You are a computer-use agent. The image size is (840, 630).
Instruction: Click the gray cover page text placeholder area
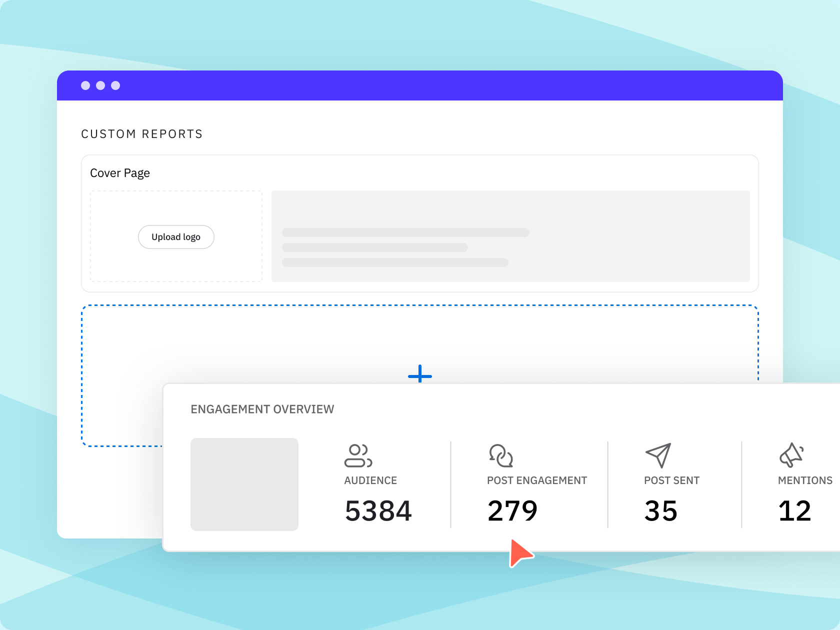click(x=510, y=236)
